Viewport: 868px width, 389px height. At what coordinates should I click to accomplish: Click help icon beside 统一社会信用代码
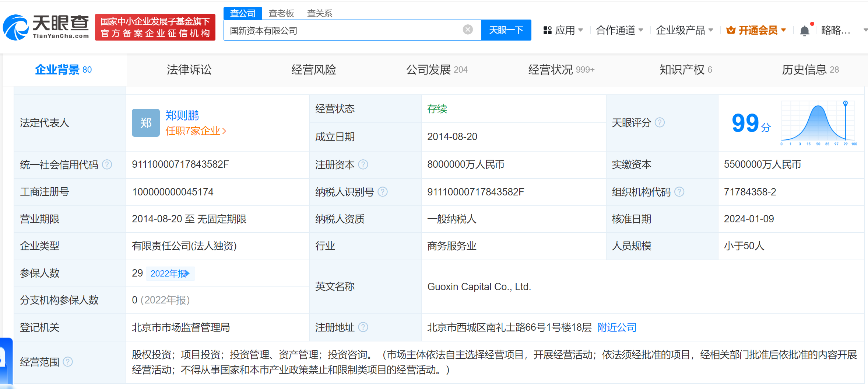107,164
